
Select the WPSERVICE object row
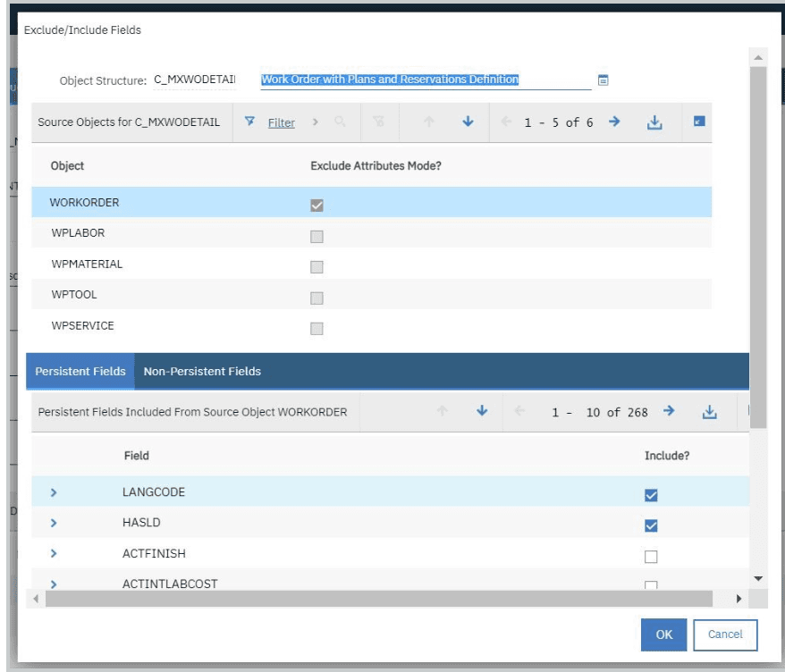point(371,325)
